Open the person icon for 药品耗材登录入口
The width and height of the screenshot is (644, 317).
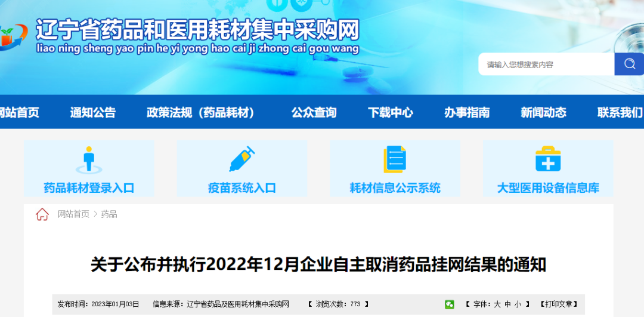point(89,160)
